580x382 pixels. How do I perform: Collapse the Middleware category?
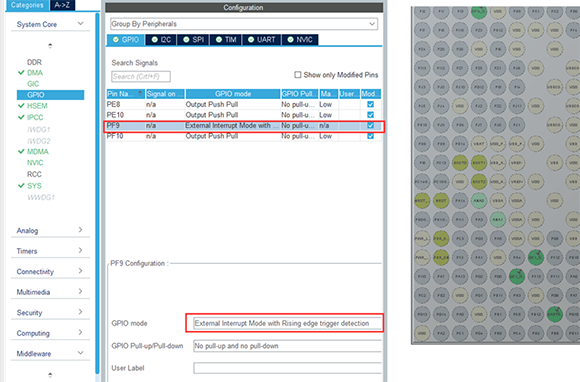point(80,353)
